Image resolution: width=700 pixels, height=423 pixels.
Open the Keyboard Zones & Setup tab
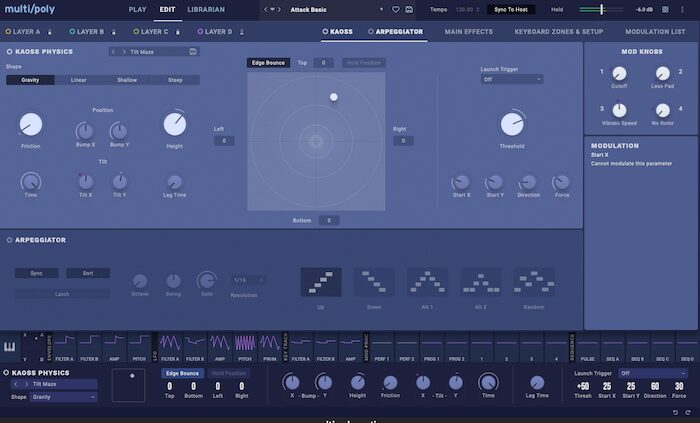[x=558, y=32]
